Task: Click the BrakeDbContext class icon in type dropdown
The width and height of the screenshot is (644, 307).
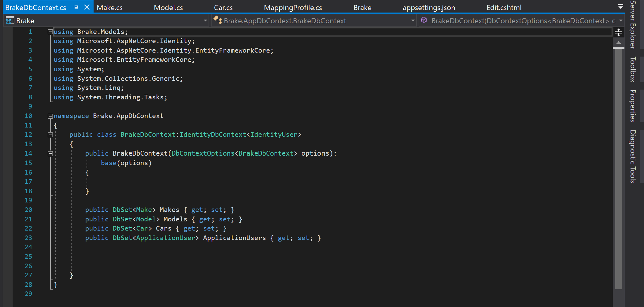Action: pyautogui.click(x=218, y=20)
